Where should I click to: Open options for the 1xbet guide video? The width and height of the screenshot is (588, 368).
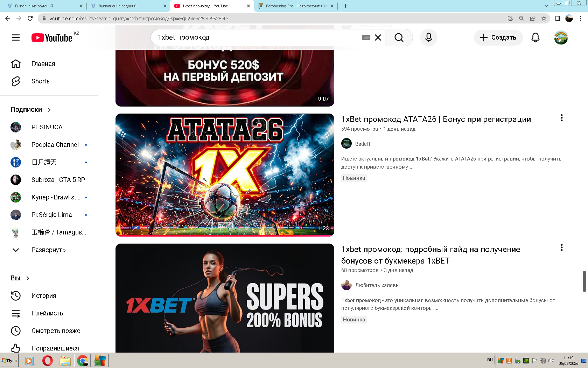(x=562, y=248)
